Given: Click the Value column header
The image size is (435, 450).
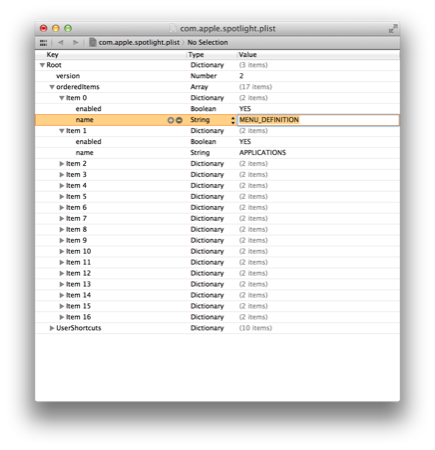Looking at the screenshot, I should point(248,55).
